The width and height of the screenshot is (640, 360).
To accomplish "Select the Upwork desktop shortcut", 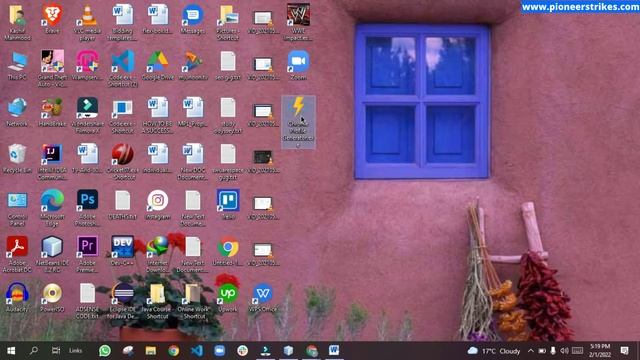I will (228, 298).
